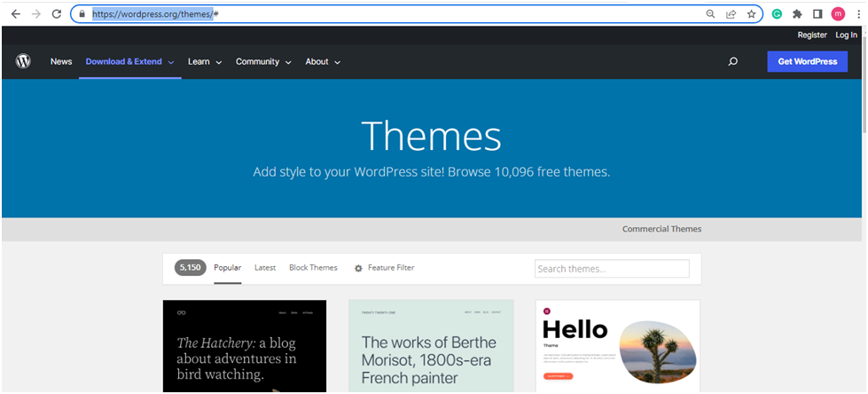Click the Feature Filter gear icon
Screen dimensions: 868x394
click(358, 268)
